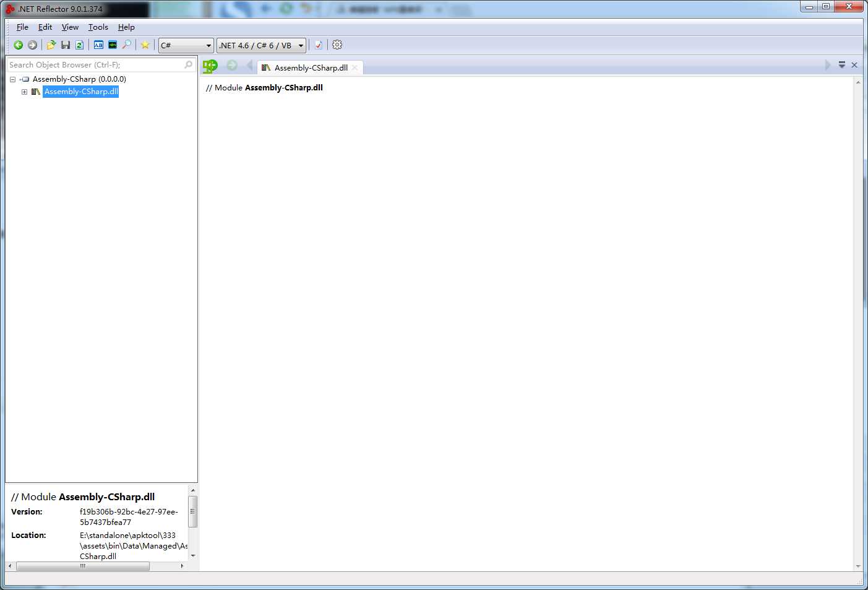Viewport: 868px width, 590px height.
Task: Click the details panel scroll-down arrow
Action: click(x=192, y=555)
